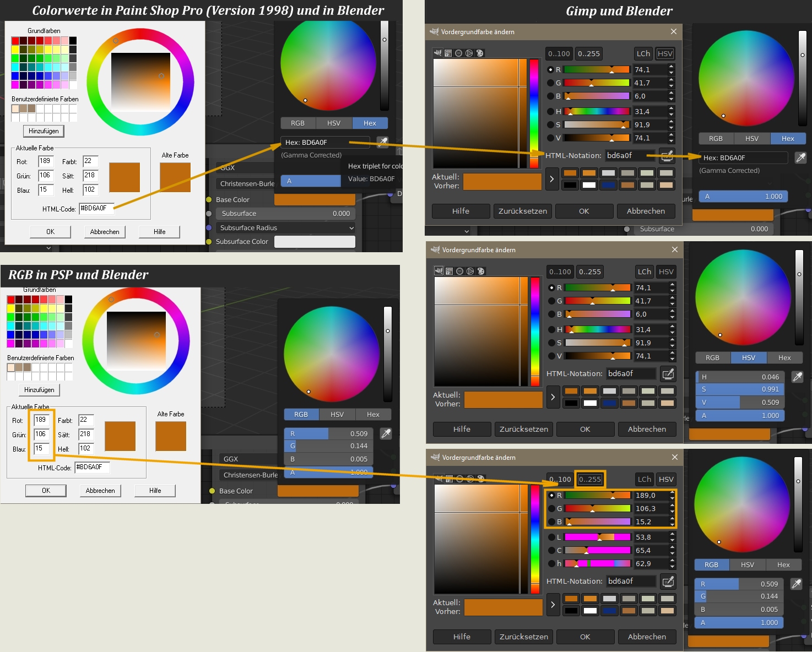The height and width of the screenshot is (652, 812).
Task: Select the B channel radio in top GIMP dialog
Action: [x=550, y=96]
